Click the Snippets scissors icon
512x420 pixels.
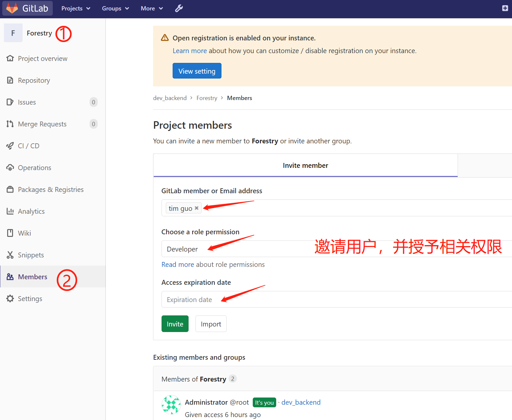[x=10, y=255]
